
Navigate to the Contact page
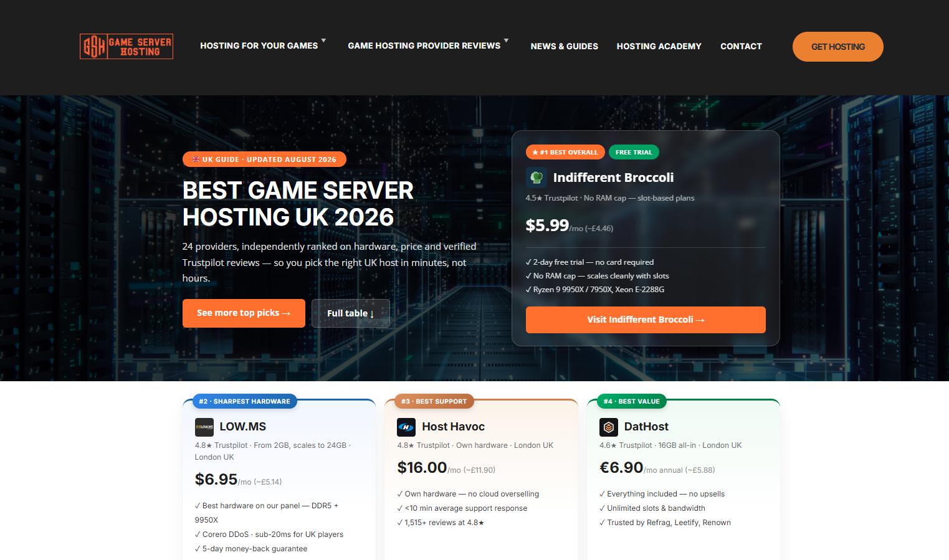742,46
